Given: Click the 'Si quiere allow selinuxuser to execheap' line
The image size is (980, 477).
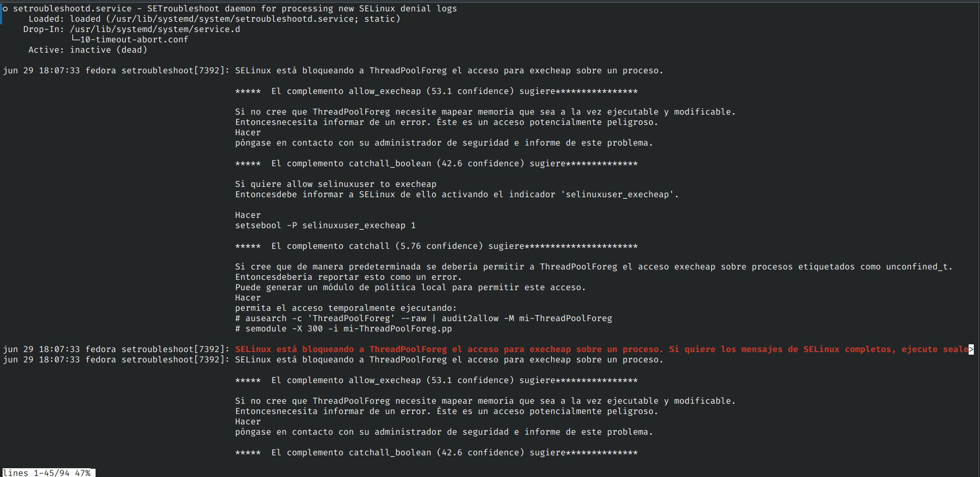Looking at the screenshot, I should click(x=336, y=184).
